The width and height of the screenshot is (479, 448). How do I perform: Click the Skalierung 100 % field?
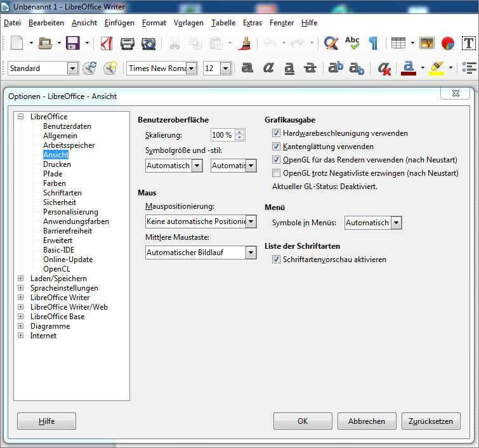tap(223, 135)
